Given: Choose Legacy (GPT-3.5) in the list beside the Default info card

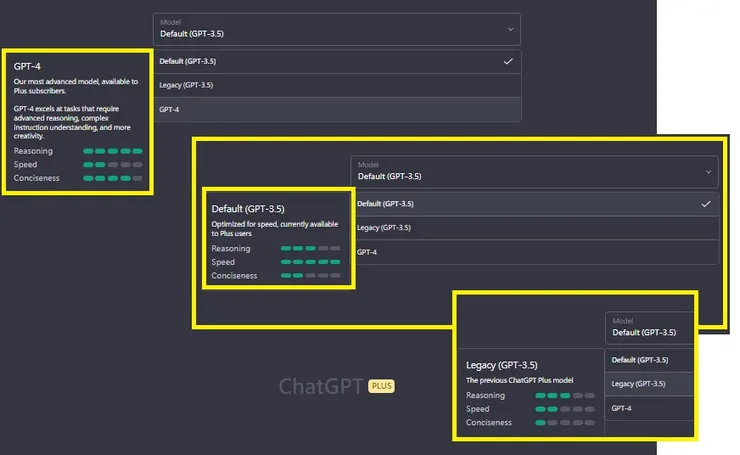Looking at the screenshot, I should point(536,228).
